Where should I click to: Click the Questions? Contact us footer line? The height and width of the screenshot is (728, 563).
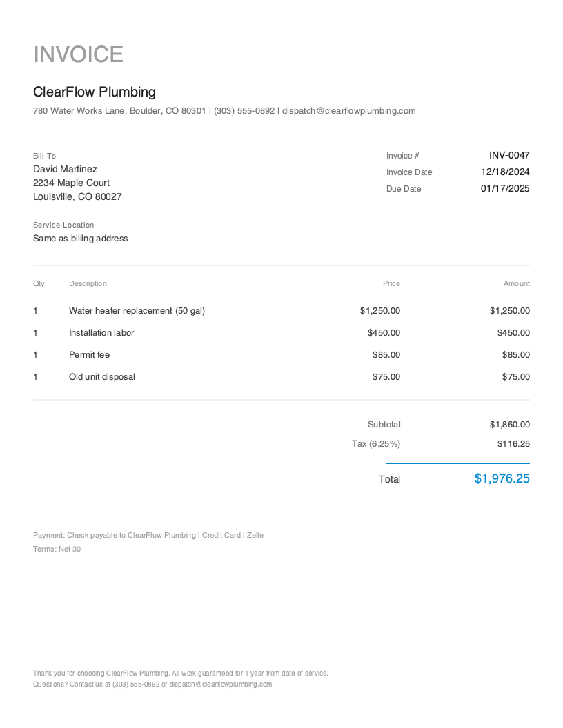(152, 685)
